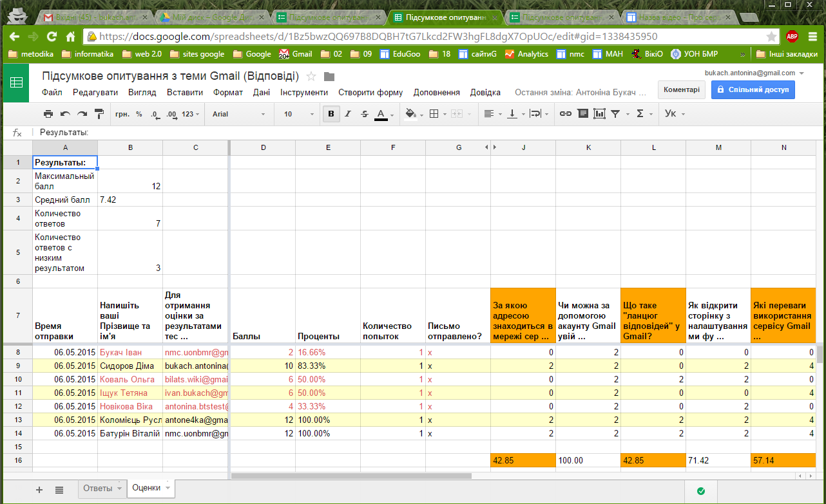Open fill color picker
The width and height of the screenshot is (826, 504).
coord(413,114)
